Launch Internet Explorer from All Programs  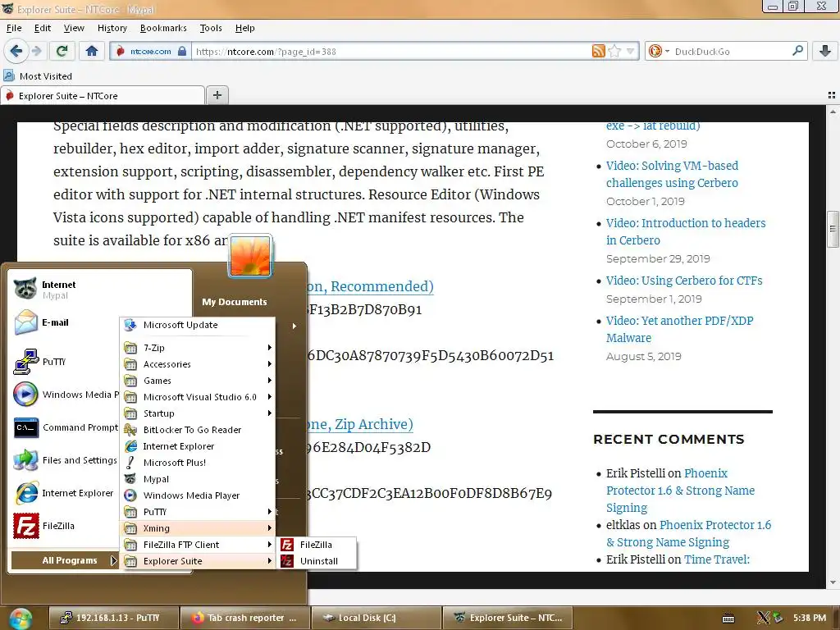(x=197, y=446)
